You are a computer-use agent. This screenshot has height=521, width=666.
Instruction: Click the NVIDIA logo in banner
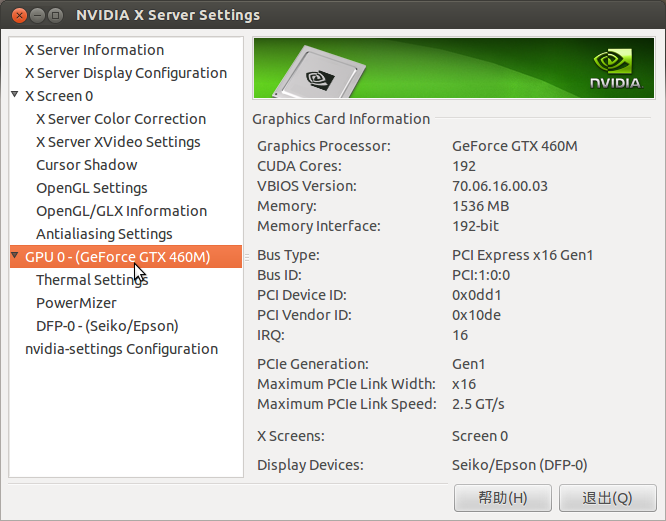point(616,69)
